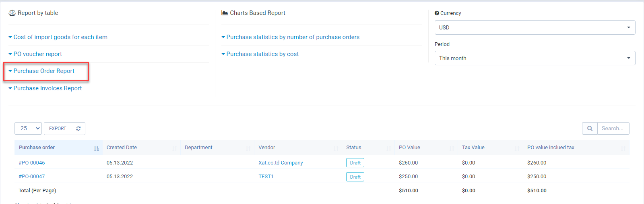Click sort icon on Status column
The width and height of the screenshot is (644, 204).
388,148
